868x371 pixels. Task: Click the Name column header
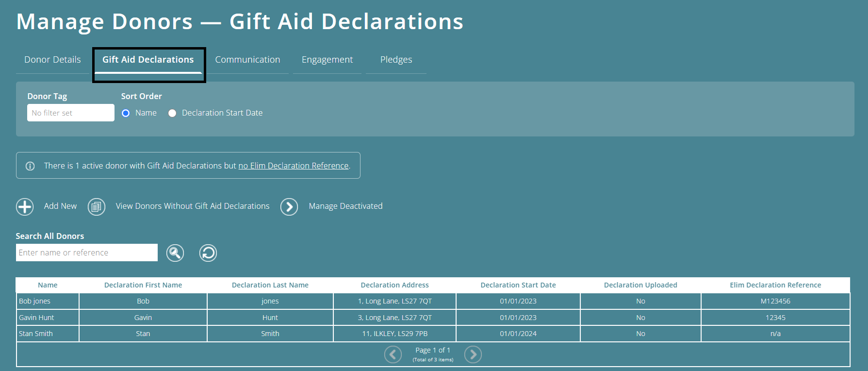[x=48, y=285]
